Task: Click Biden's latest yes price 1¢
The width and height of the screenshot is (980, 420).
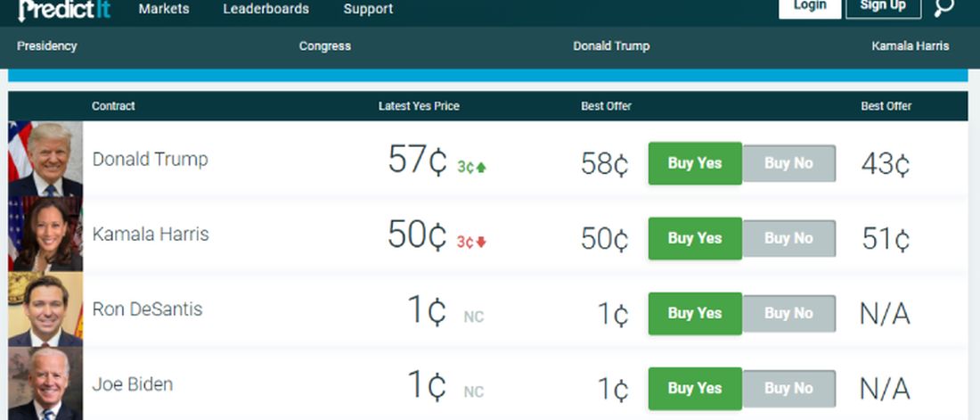Action: pyautogui.click(x=427, y=385)
